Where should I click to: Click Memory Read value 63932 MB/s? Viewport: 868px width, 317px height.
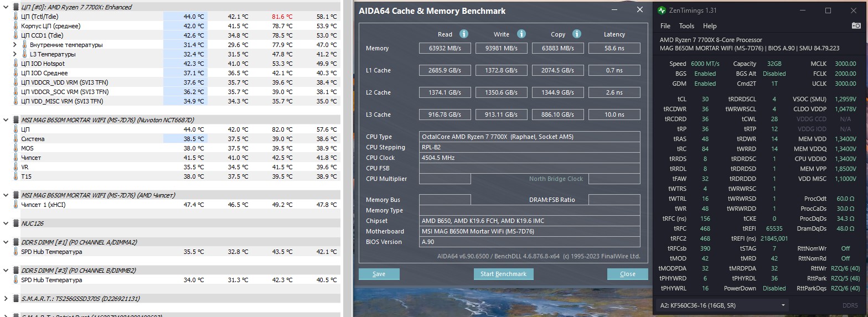445,48
